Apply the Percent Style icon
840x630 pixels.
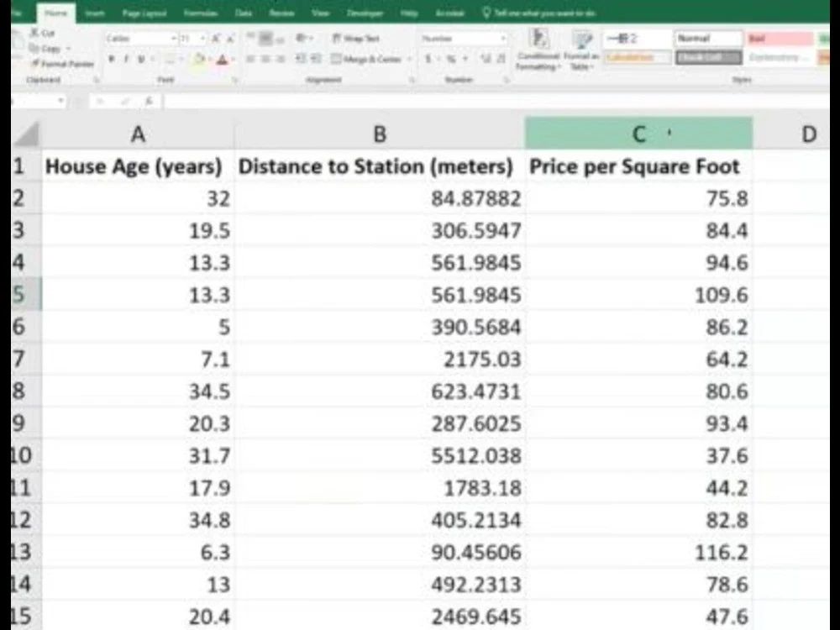(451, 59)
